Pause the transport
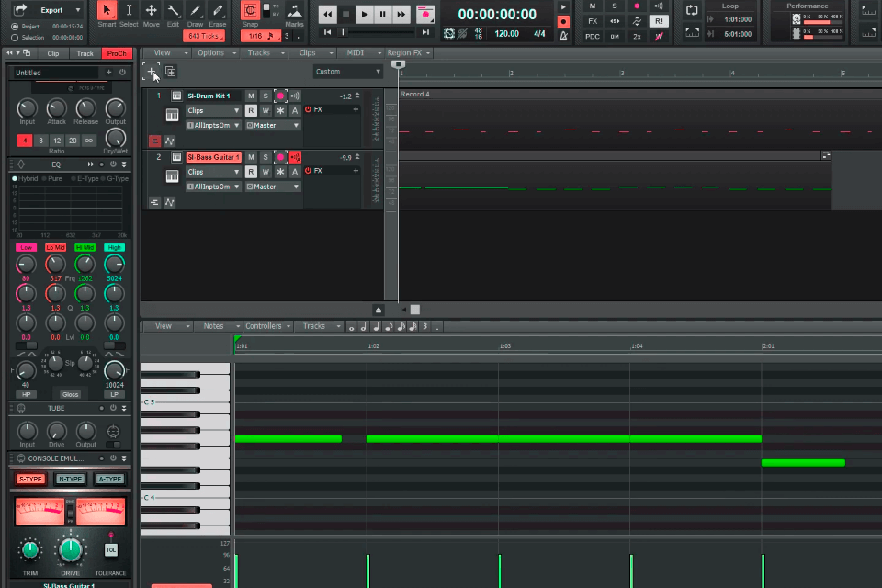This screenshot has height=588, width=882. tap(382, 14)
